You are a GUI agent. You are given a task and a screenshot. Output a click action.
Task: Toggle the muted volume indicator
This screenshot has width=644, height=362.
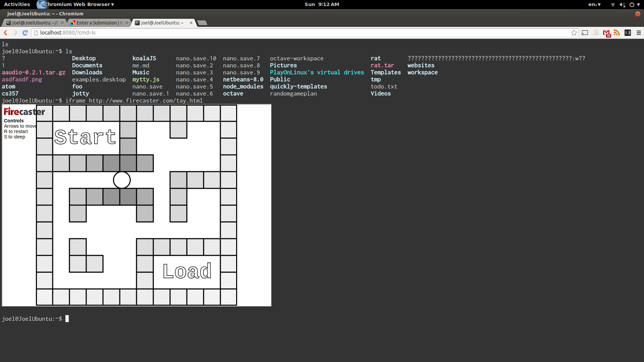tap(622, 4)
